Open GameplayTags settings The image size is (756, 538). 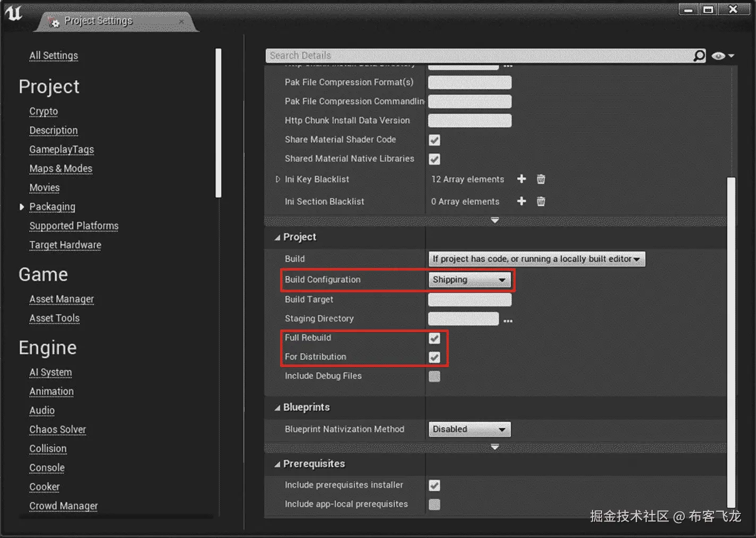coord(62,150)
